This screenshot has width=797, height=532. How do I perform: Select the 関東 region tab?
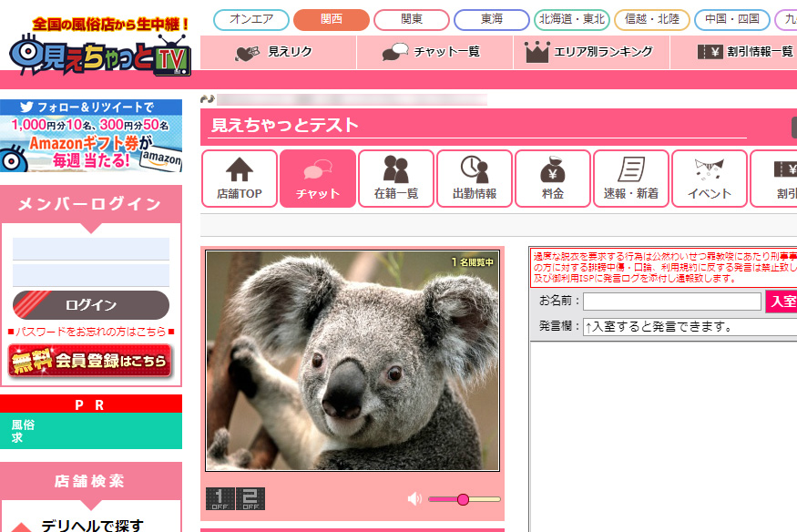(x=412, y=19)
